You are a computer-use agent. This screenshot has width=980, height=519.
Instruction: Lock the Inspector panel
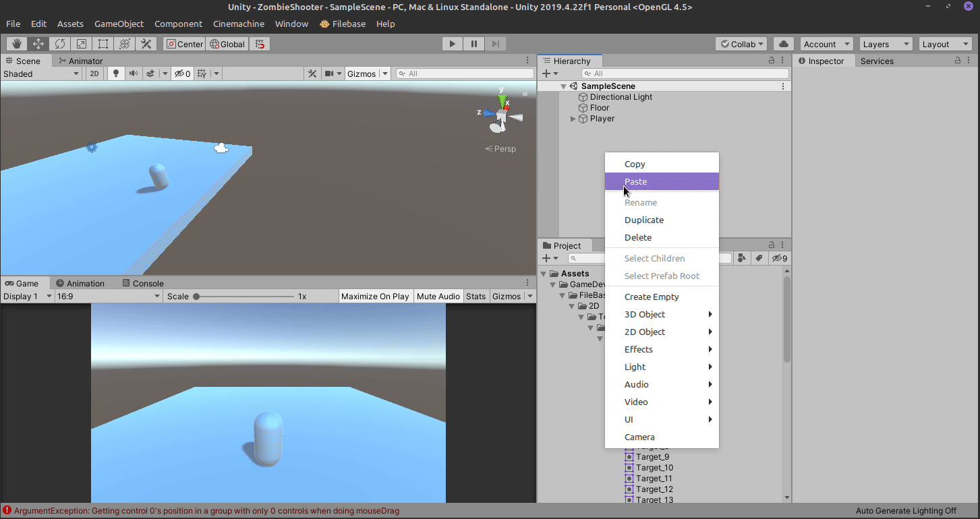tap(958, 61)
